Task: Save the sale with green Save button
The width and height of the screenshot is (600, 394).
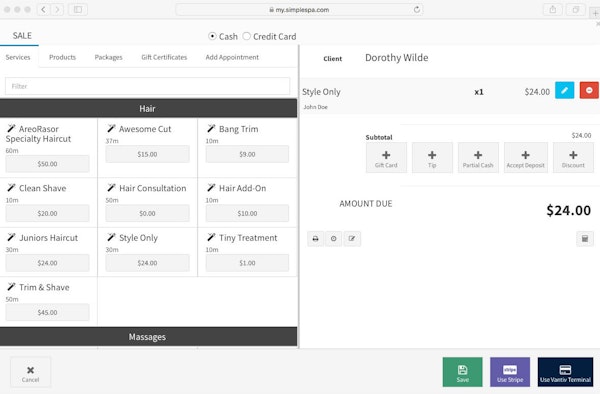Action: [x=462, y=372]
